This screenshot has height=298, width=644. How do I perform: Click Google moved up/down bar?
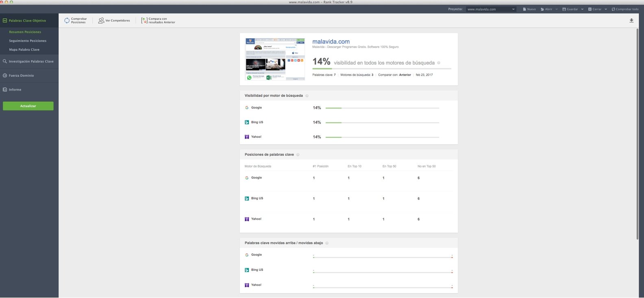tap(383, 257)
